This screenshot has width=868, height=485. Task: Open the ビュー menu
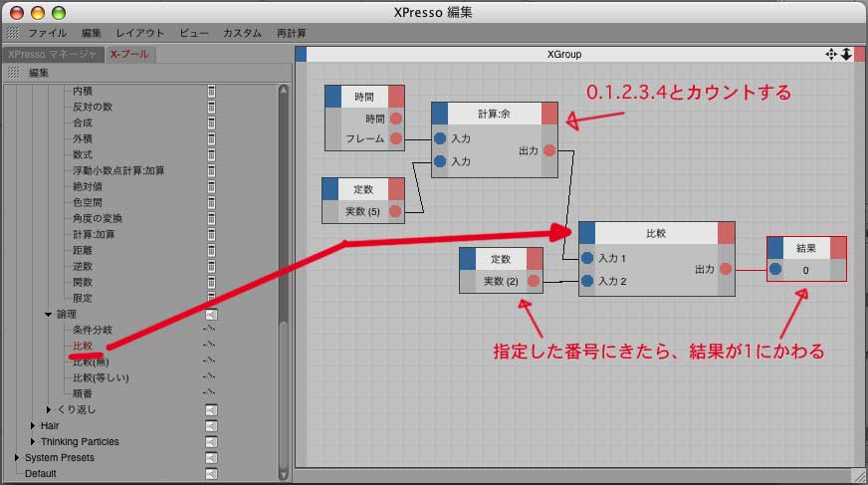coord(194,33)
